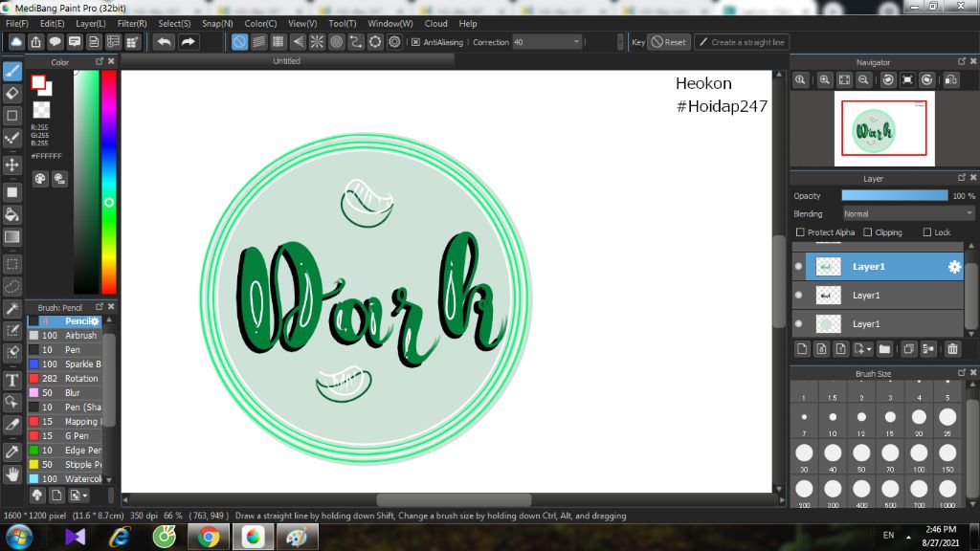The width and height of the screenshot is (980, 551).
Task: Enable Protect Alpha checkbox
Action: tap(800, 231)
